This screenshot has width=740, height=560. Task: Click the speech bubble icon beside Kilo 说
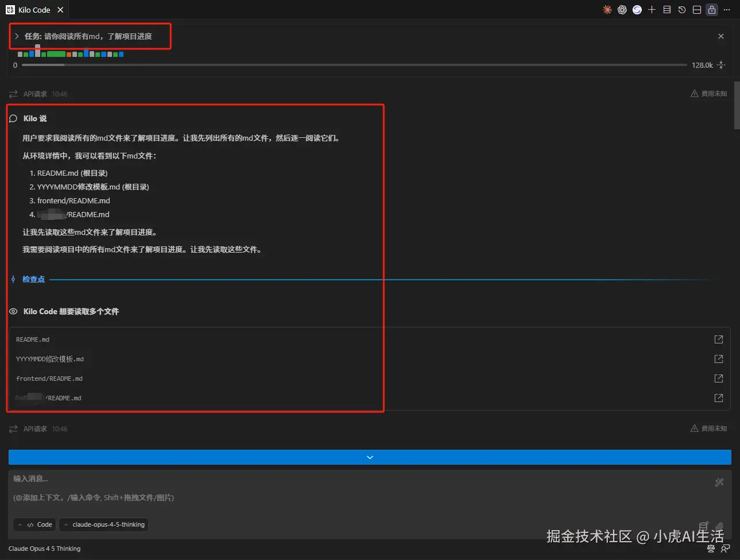(x=13, y=118)
